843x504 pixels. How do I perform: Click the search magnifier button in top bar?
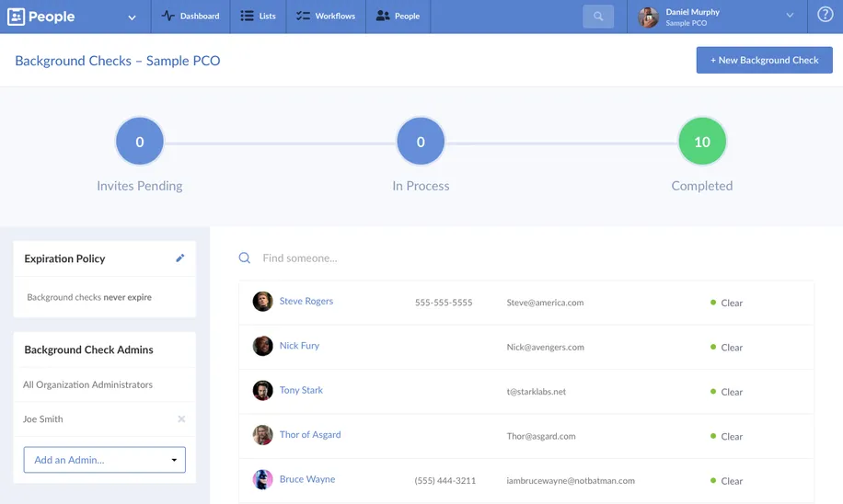click(598, 17)
